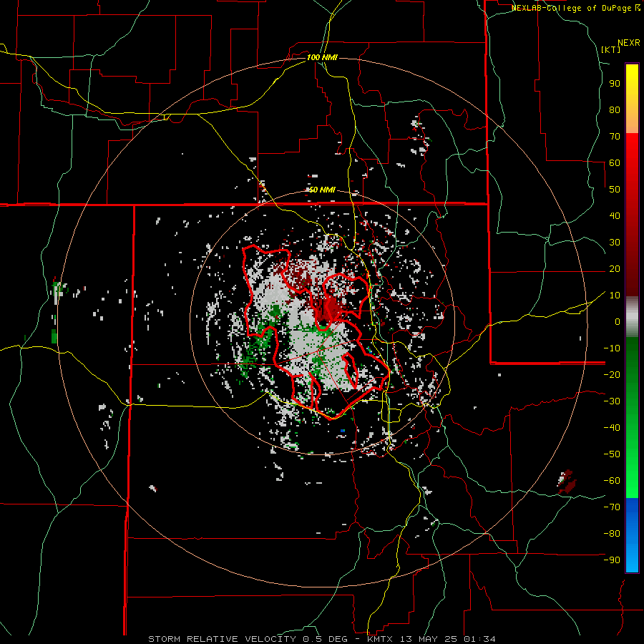644x644 pixels.
Task: Click the 90 knot scale label
Action: coord(615,84)
